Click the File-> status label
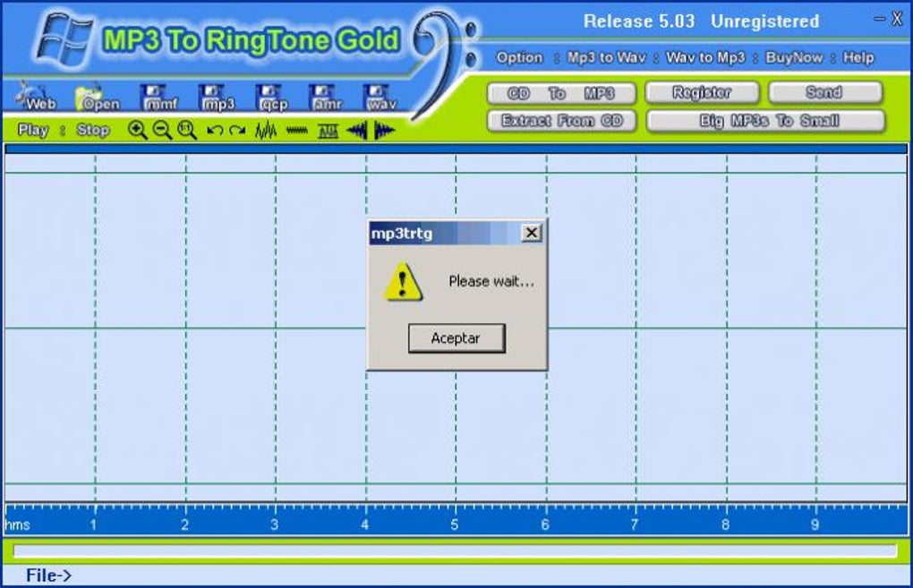 [48, 575]
